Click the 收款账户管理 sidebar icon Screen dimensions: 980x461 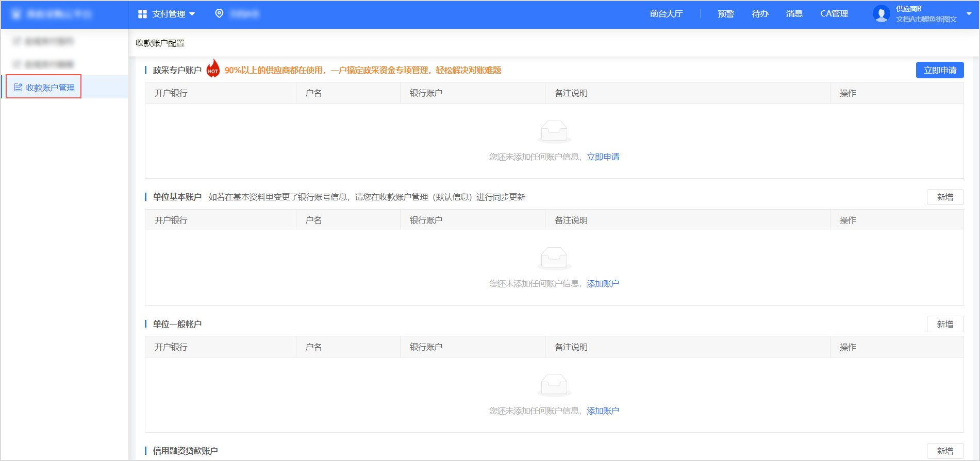(18, 88)
